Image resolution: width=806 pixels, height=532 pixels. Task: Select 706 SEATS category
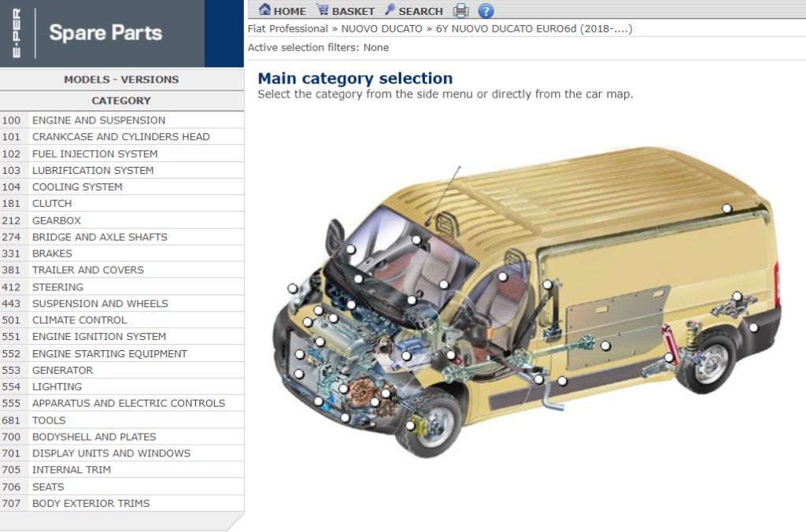[x=122, y=487]
